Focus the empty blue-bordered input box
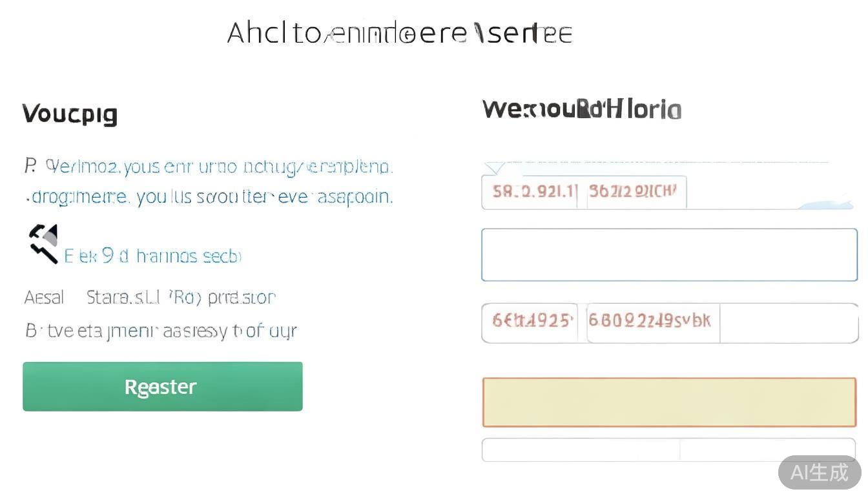The image size is (868, 496). pyautogui.click(x=669, y=254)
